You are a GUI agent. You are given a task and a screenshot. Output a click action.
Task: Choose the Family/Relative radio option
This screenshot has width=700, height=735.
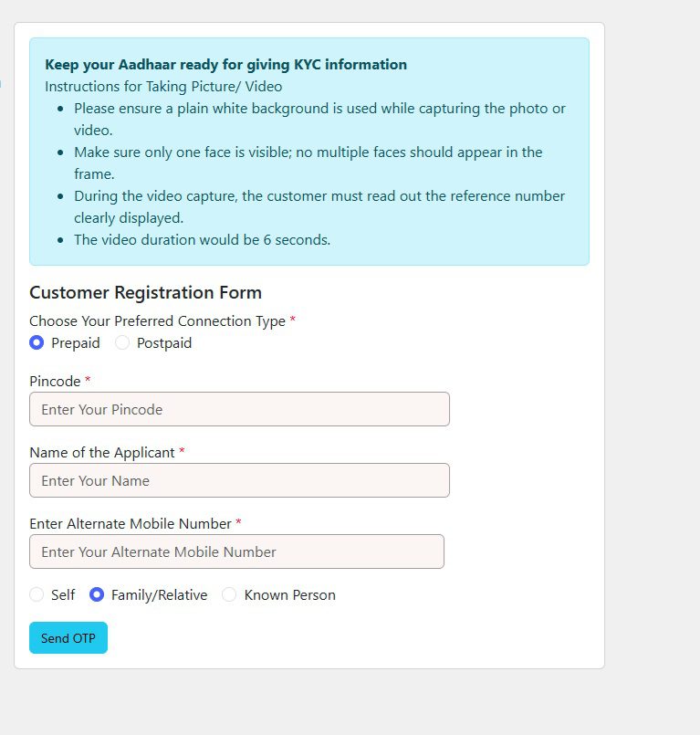[97, 595]
